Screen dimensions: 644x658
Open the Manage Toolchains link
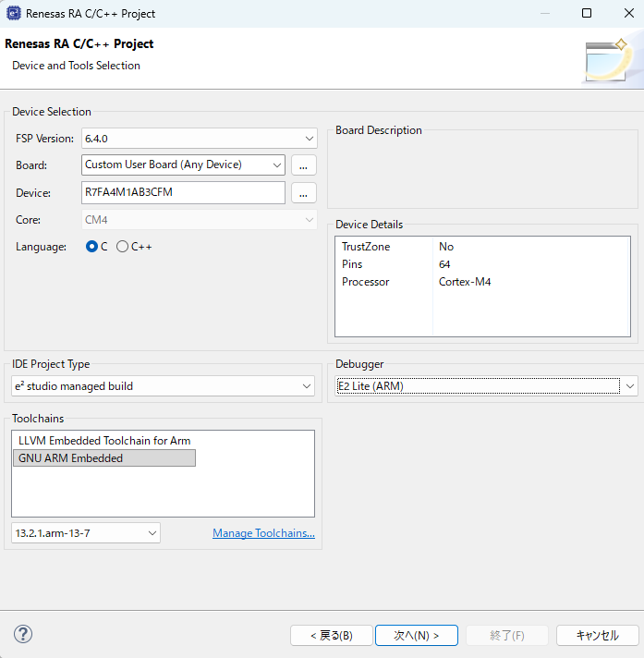click(263, 533)
